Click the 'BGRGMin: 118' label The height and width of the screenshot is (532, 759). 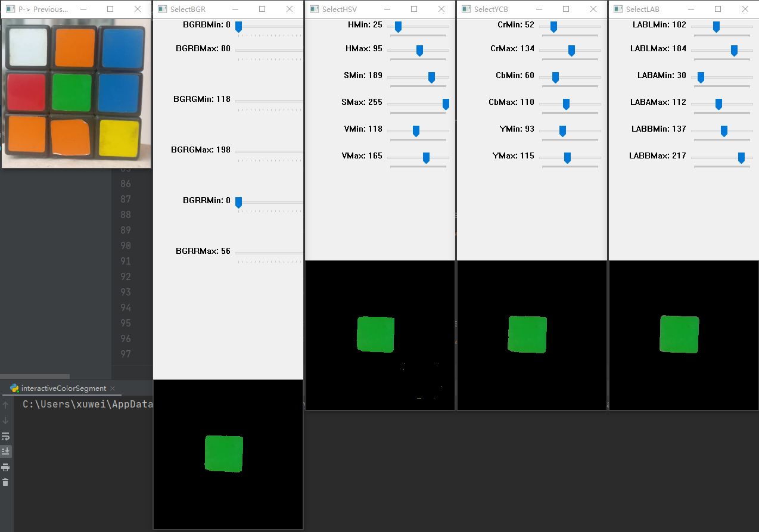[x=202, y=99]
